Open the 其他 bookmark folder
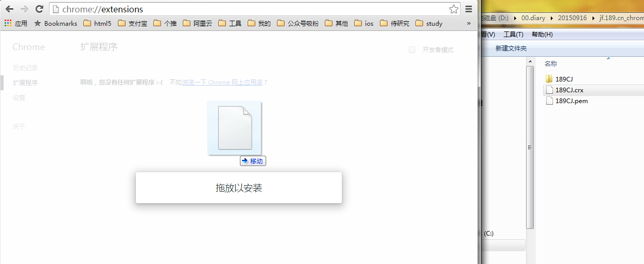 (x=337, y=23)
